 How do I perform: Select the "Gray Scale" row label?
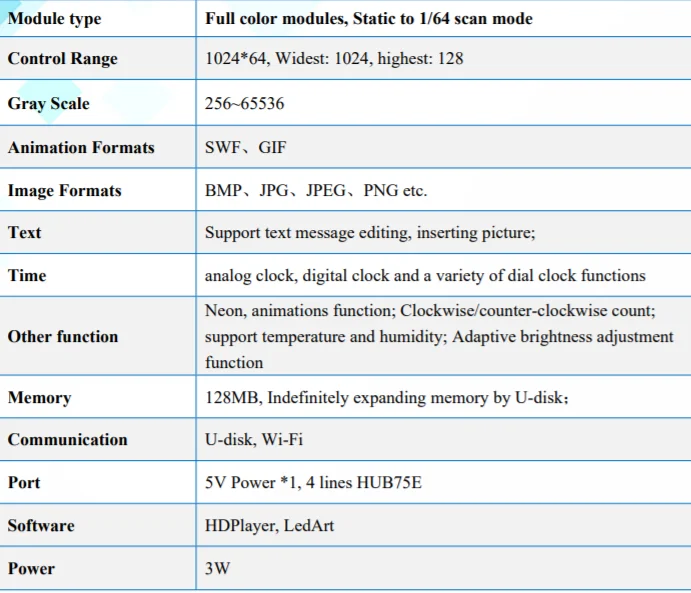(x=48, y=104)
